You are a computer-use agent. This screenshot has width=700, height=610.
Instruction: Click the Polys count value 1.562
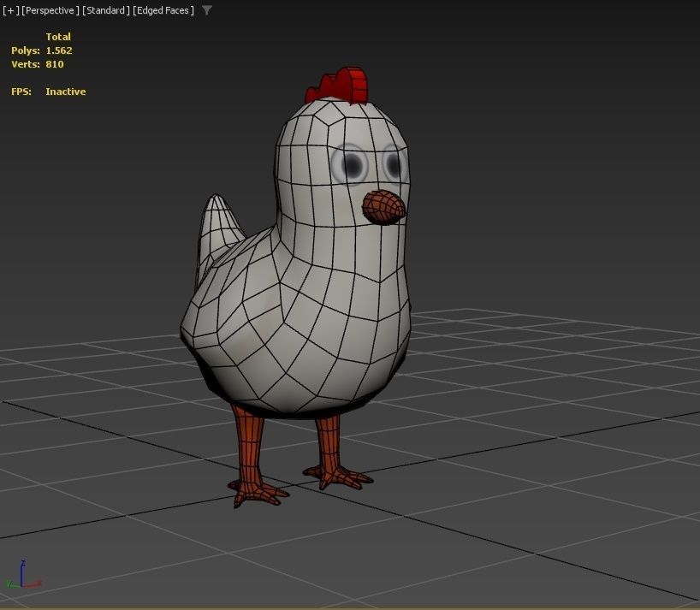[59, 50]
